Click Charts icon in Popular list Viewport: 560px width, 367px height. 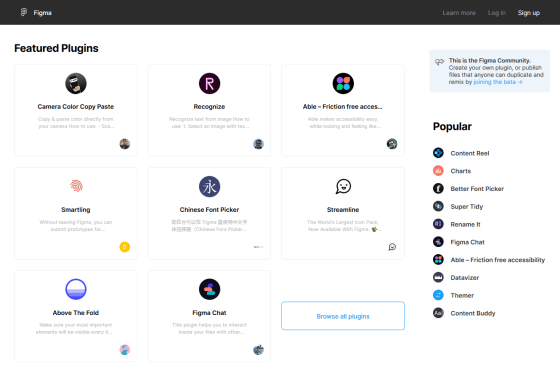pyautogui.click(x=438, y=171)
